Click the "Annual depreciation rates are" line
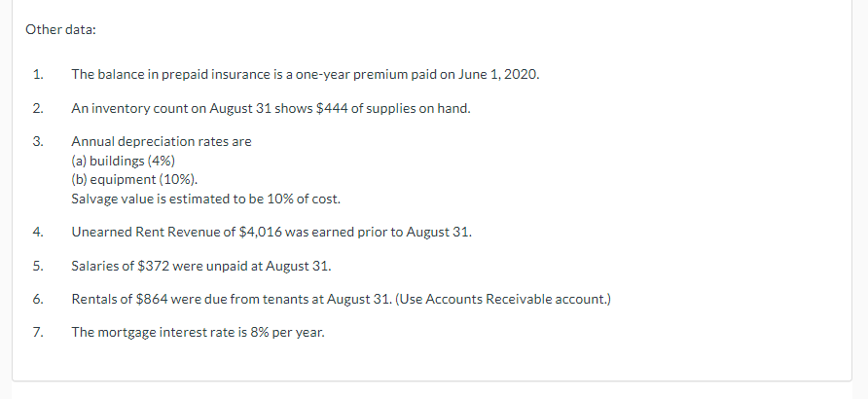868x399 pixels. point(162,142)
